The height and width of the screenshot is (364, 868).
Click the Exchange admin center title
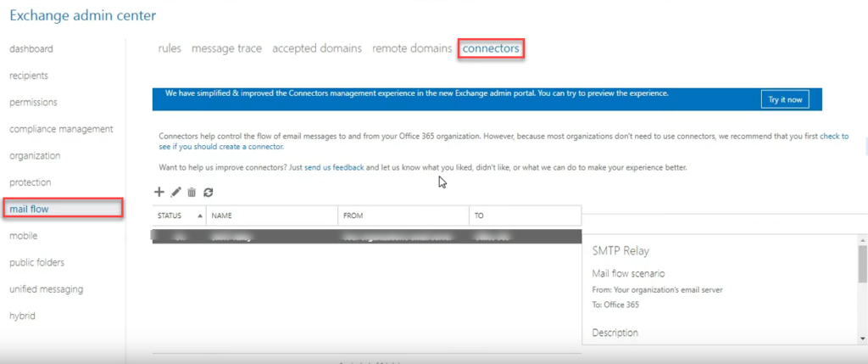(82, 15)
